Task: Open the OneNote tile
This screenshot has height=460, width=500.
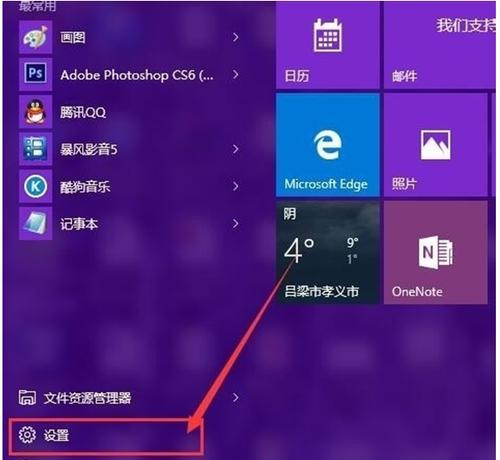Action: click(435, 252)
